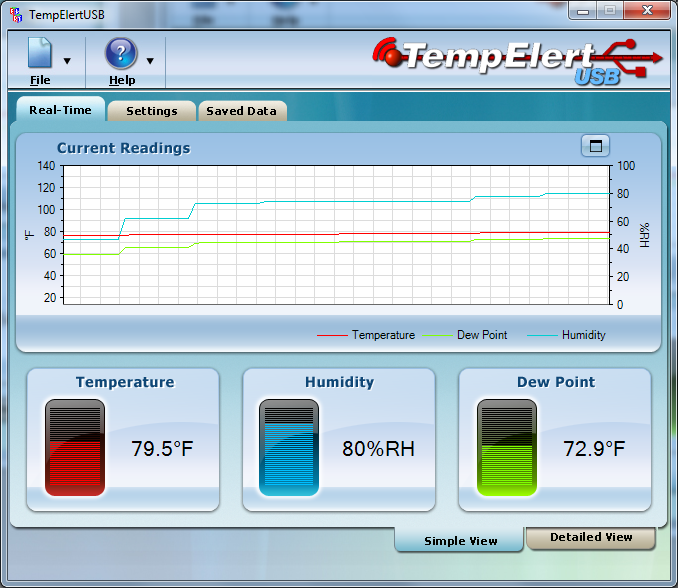Close the TempElertUSB window

click(x=647, y=10)
